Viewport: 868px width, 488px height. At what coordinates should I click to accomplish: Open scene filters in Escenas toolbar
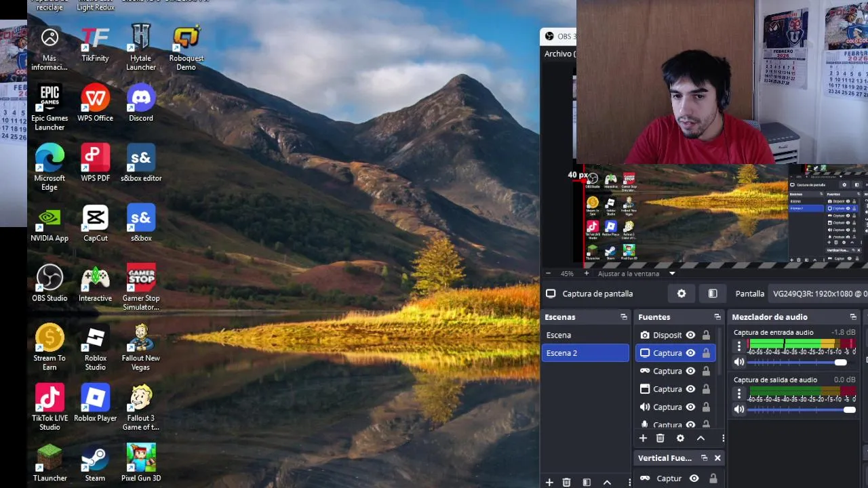[587, 483]
